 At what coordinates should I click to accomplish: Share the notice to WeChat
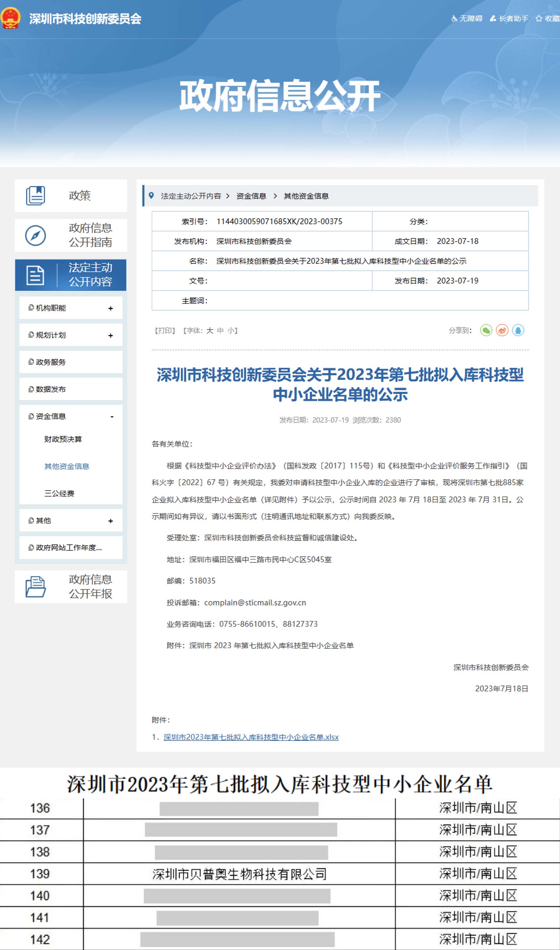[x=486, y=330]
